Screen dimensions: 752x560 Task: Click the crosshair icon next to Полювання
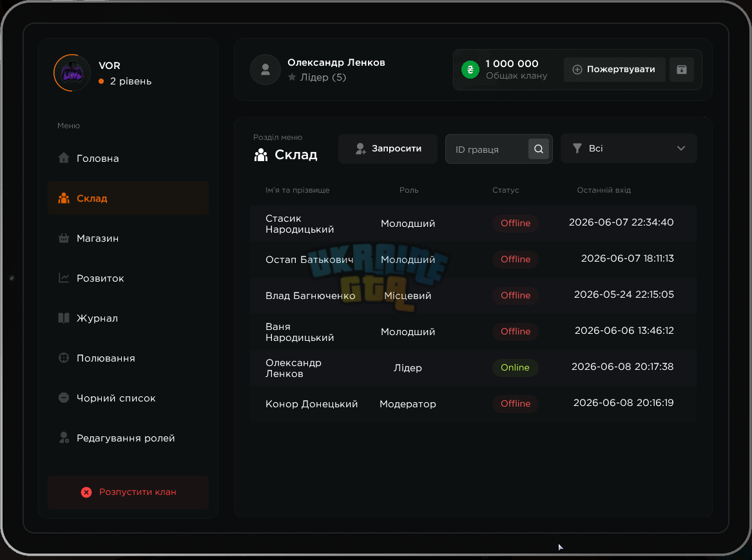(x=64, y=358)
